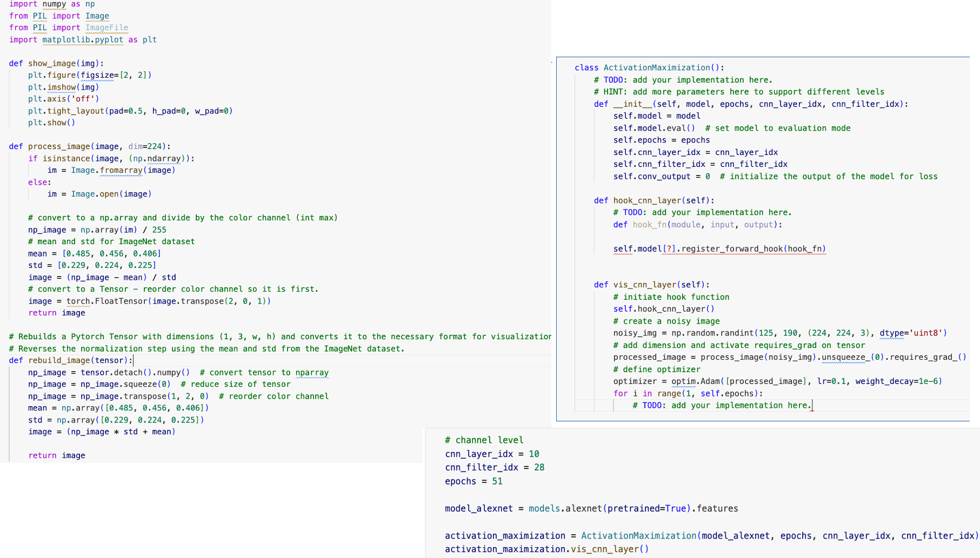Select the underlined numpy import
Screen dimensions: 980x558
(x=54, y=4)
